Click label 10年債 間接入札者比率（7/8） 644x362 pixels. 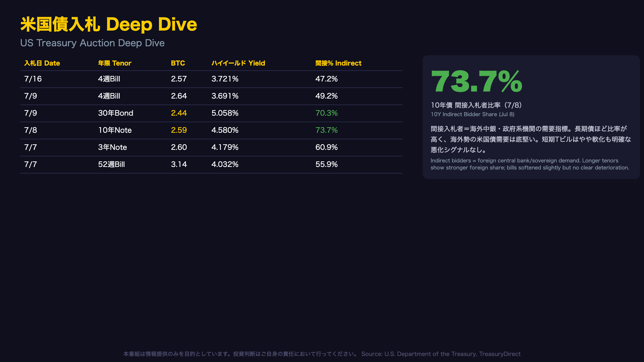476,105
